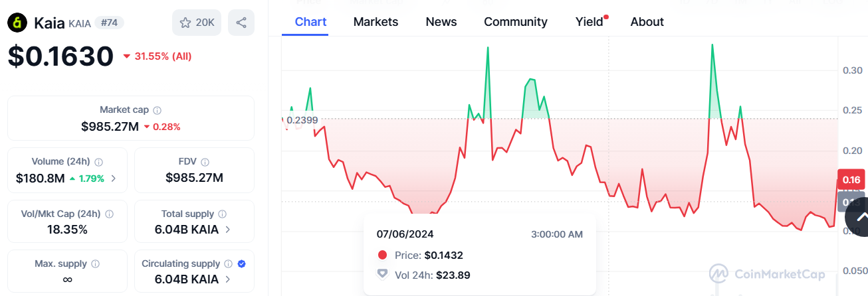Expand the Total supply chevron

[x=228, y=230]
